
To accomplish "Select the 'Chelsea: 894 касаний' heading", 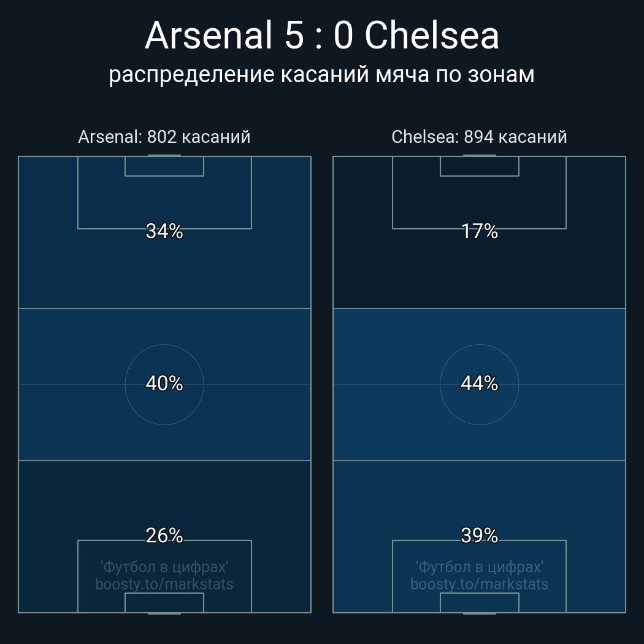I will click(479, 137).
